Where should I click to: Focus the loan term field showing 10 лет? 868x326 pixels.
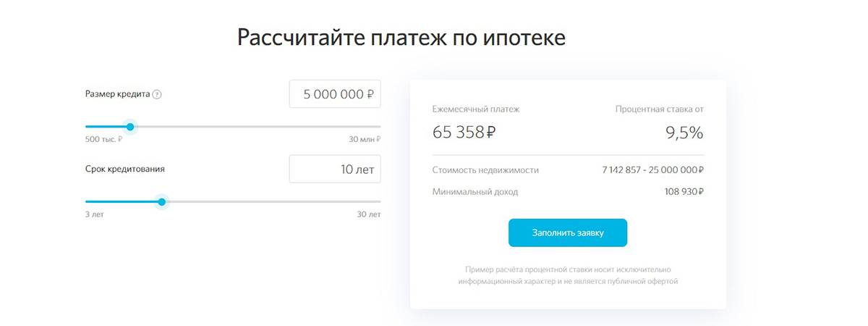335,170
